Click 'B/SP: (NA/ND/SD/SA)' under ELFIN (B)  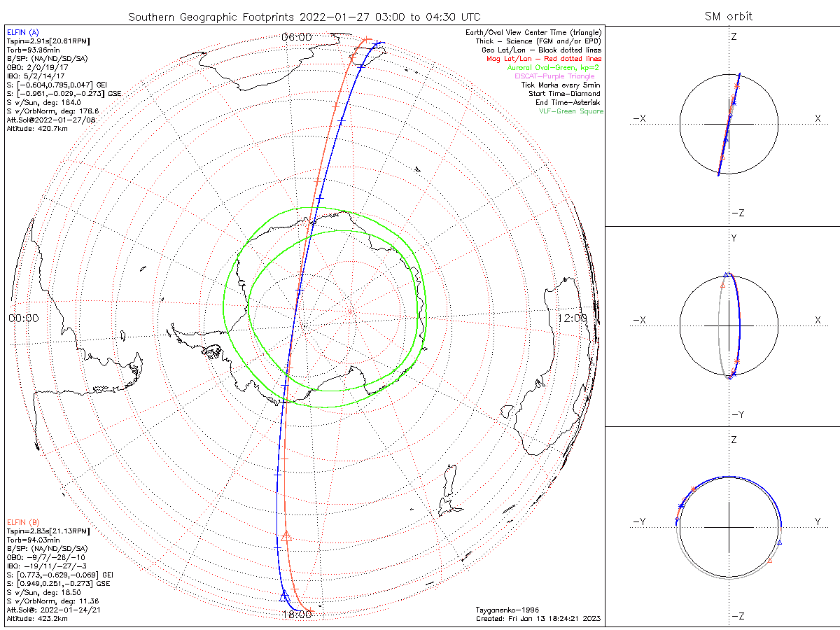coord(46,548)
